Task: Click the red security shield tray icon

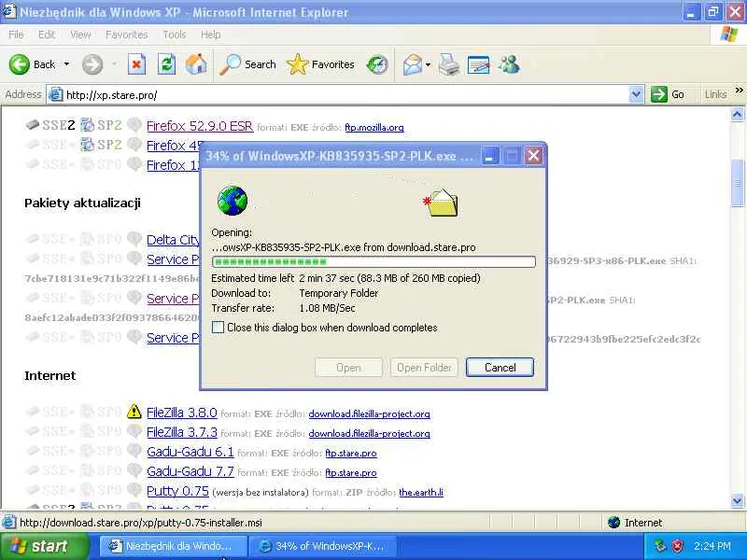Action: click(x=678, y=546)
